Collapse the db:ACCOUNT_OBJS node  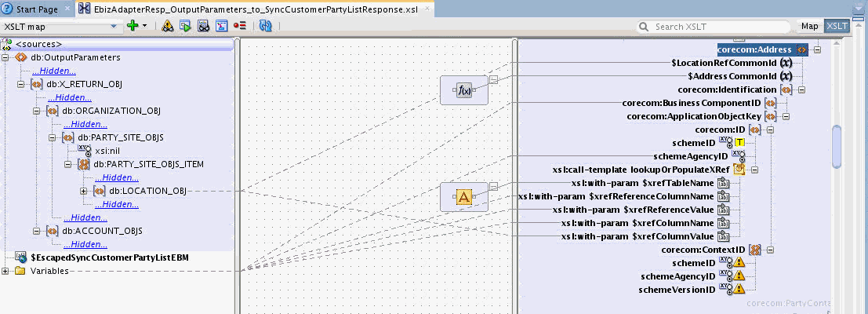point(36,230)
